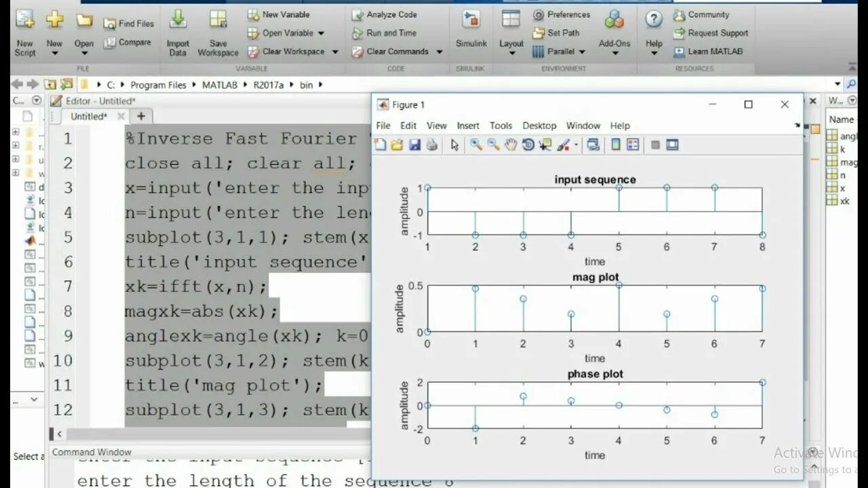Click the Hide Plot Tools icon
The image size is (868, 488).
coord(655,144)
